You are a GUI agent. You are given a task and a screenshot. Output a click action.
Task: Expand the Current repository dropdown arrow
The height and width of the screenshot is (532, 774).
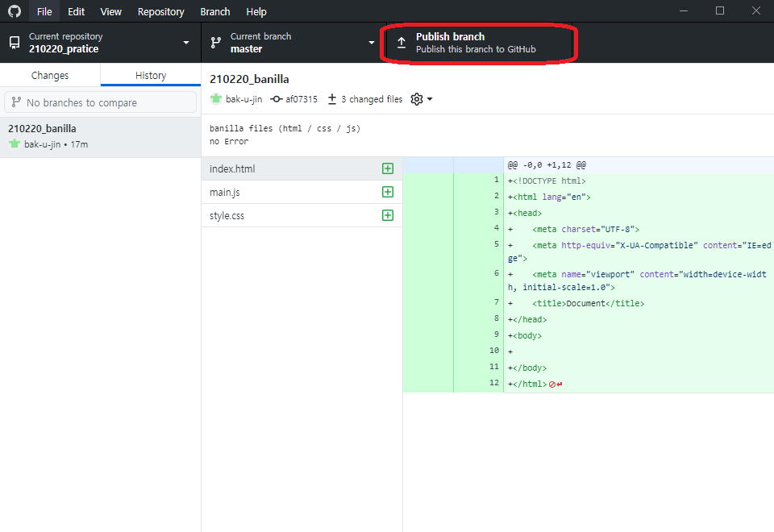point(186,43)
